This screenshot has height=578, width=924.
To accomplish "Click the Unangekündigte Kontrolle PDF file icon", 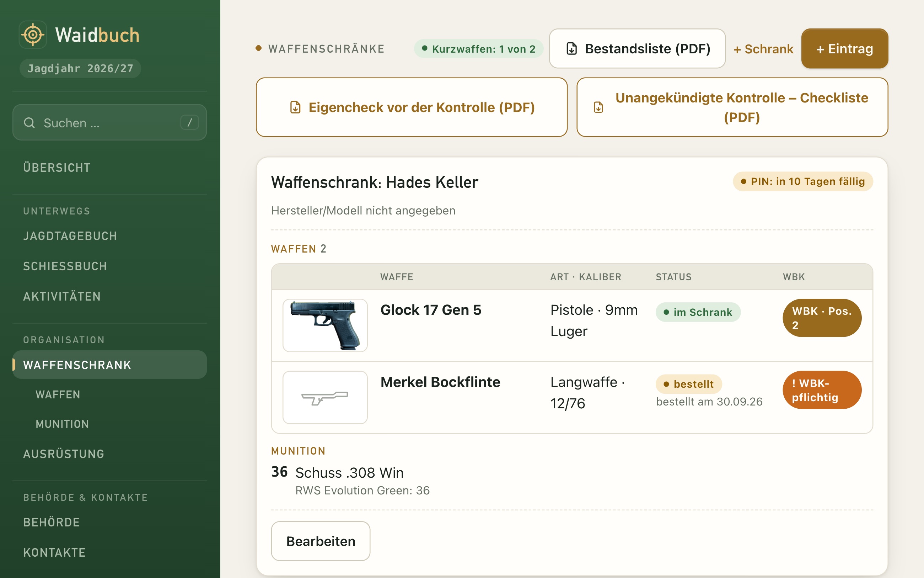I will tap(598, 107).
